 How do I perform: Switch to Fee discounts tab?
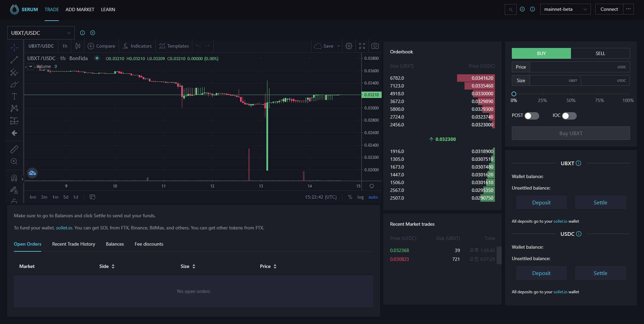[x=149, y=244]
